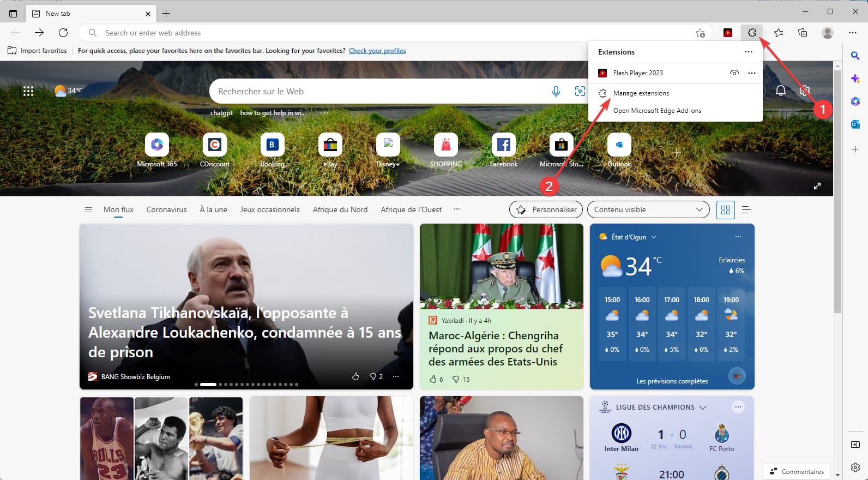The image size is (868, 480).
Task: Add this page to favorites star icon
Action: click(x=701, y=33)
